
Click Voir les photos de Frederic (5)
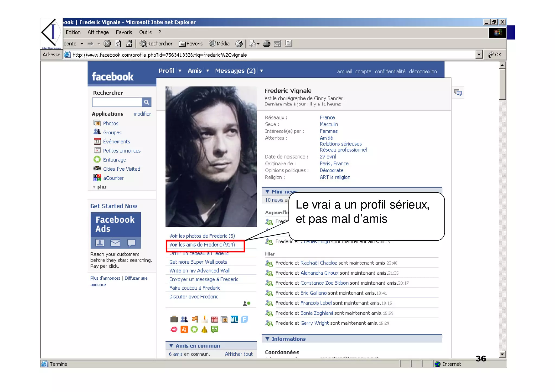click(x=202, y=236)
